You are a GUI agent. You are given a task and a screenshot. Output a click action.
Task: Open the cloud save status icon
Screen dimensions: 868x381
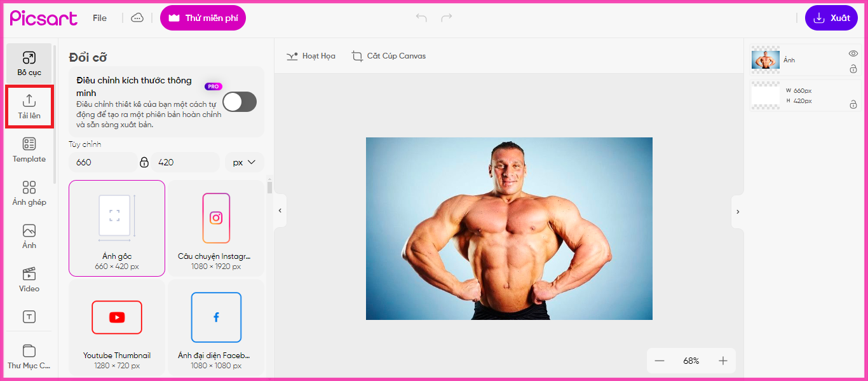click(x=137, y=18)
